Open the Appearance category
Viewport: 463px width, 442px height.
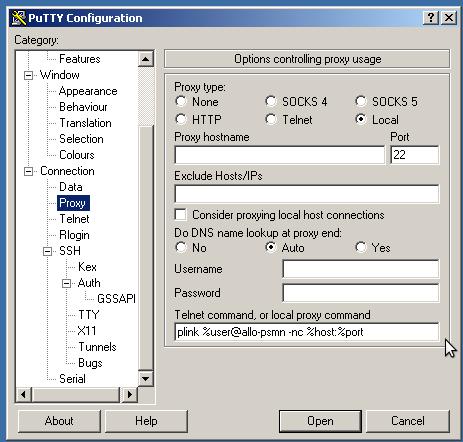[88, 91]
